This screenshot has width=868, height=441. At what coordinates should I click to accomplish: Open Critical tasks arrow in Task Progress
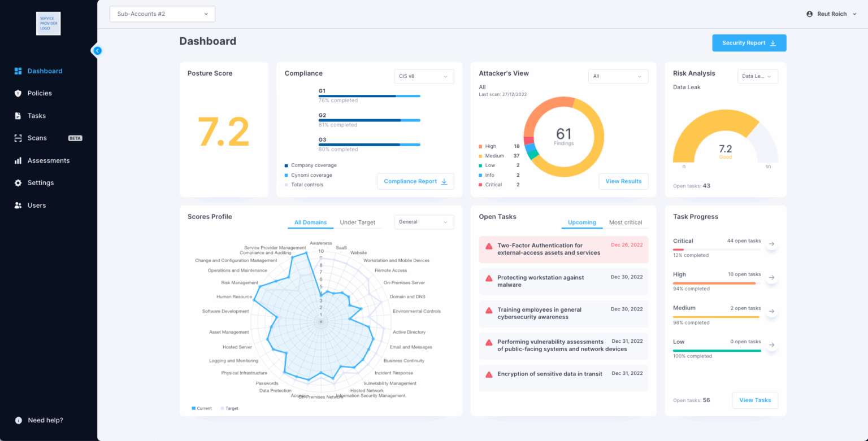pyautogui.click(x=772, y=244)
